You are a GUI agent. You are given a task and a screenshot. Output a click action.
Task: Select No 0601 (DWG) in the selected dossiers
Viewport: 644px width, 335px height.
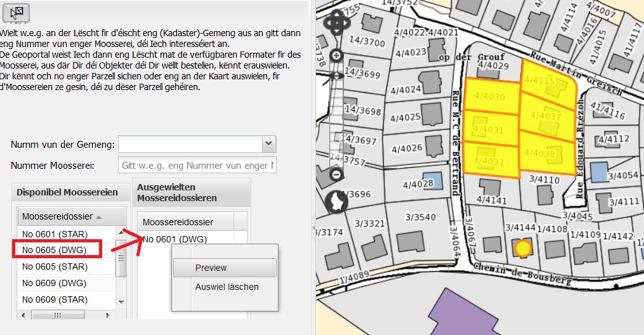[x=175, y=239]
